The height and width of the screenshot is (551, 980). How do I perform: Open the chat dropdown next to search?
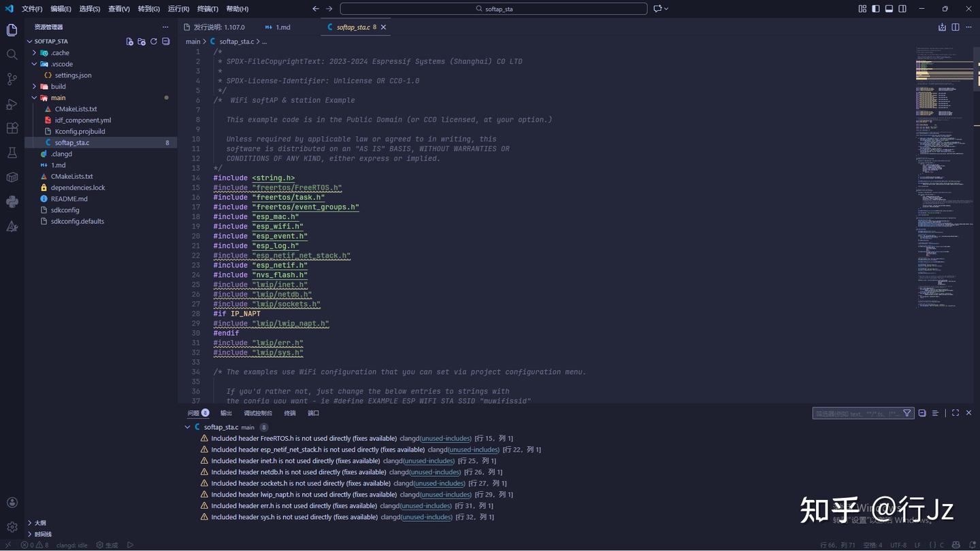(x=661, y=9)
